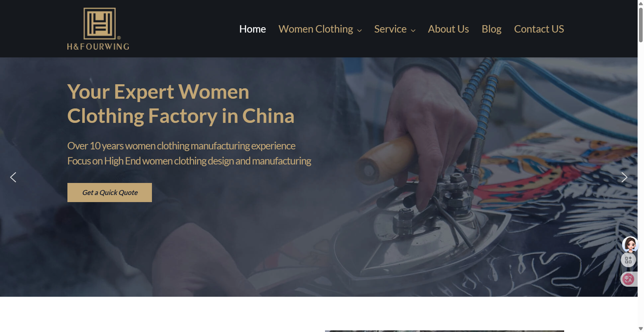Click the vertical scrollbar thumb
The image size is (644, 332).
tap(641, 25)
